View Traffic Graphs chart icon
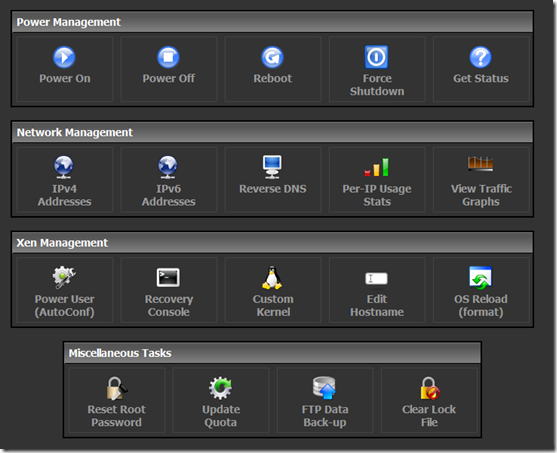The image size is (557, 453). 481,164
